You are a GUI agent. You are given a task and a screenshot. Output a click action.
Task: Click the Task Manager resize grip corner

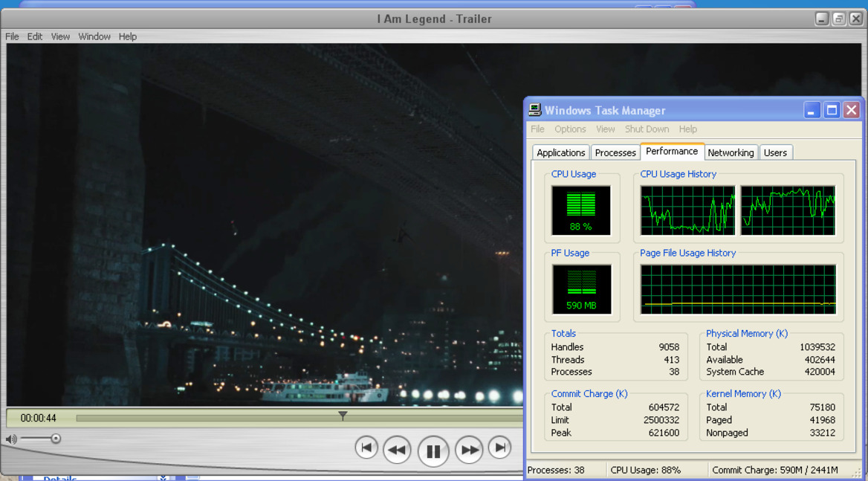point(857,473)
